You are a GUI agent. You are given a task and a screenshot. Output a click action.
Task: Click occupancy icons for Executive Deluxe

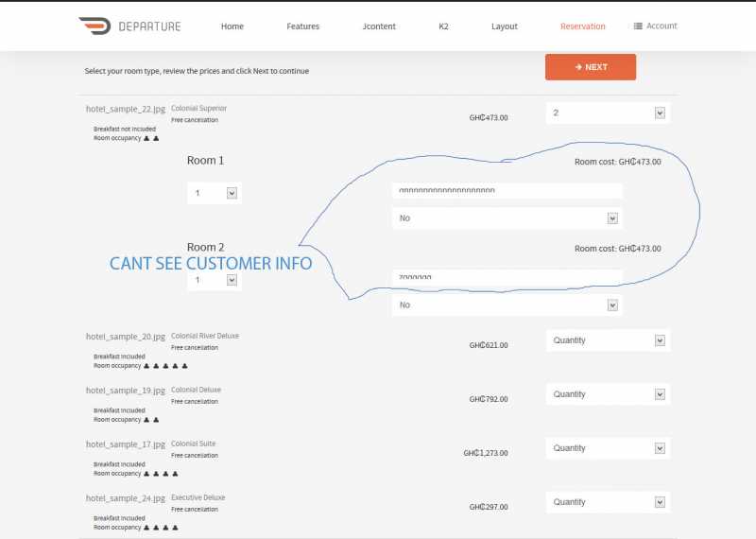(x=161, y=527)
